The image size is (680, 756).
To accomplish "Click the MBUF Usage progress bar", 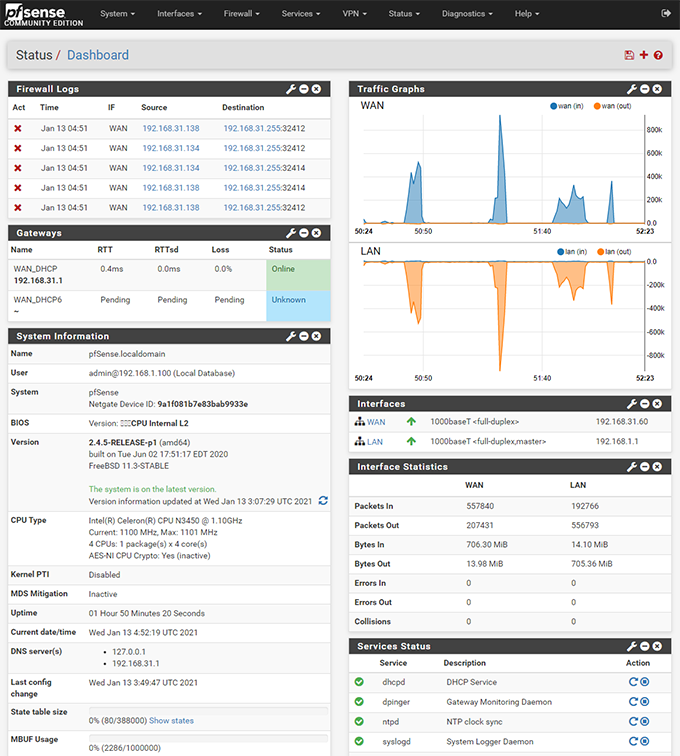I will pos(208,738).
